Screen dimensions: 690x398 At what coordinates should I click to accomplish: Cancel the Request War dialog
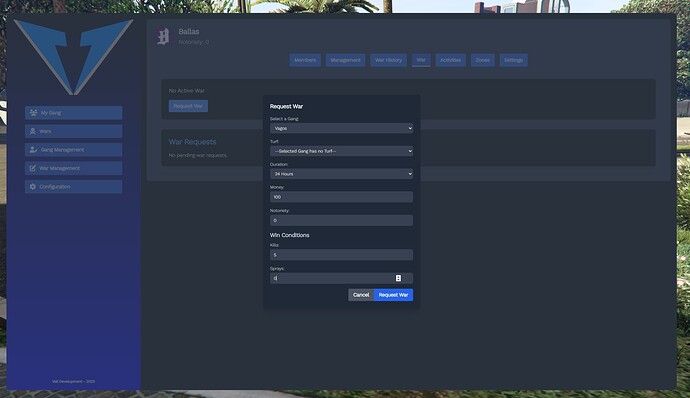(x=361, y=295)
